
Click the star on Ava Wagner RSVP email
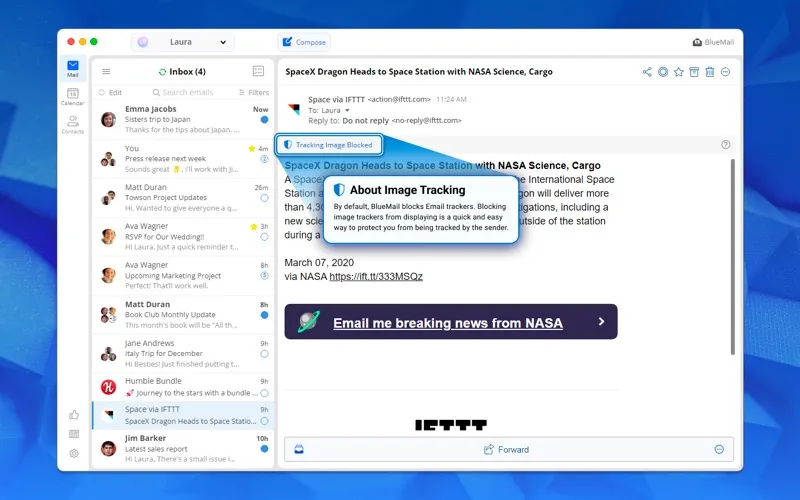coord(253,227)
